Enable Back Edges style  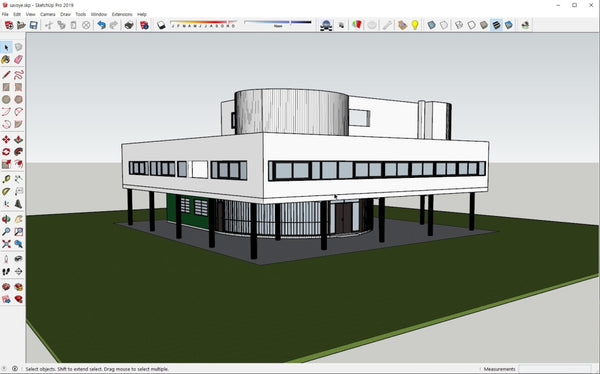tap(444, 25)
